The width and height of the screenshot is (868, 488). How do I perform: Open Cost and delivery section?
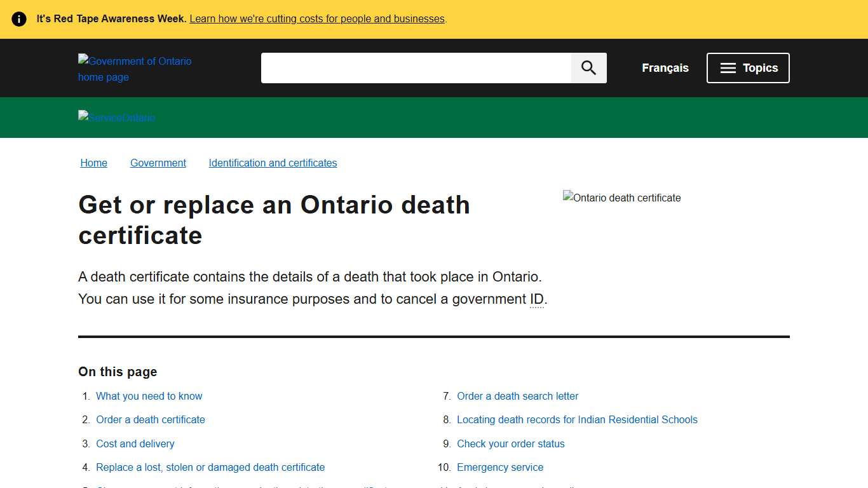[135, 444]
